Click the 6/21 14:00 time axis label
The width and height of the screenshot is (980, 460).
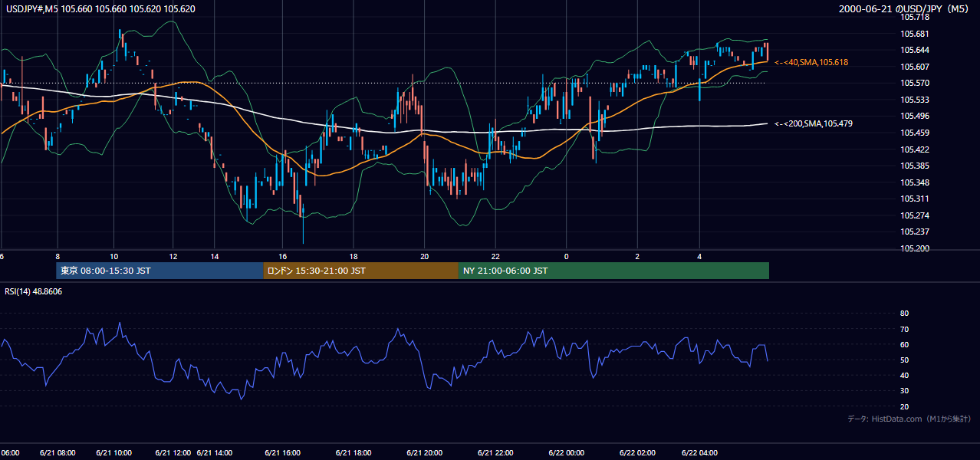[x=215, y=453]
